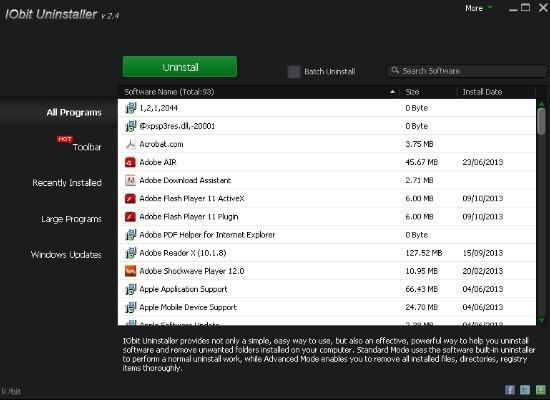
Task: Click the 3.75 MB size value
Action: (419, 144)
